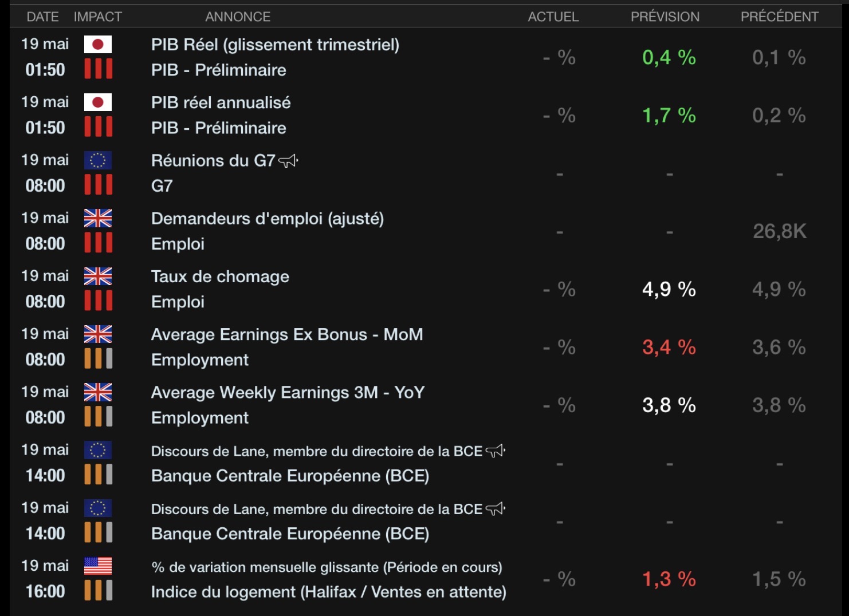Screen dimensions: 849x616
Task: Click the EU flag for Réunions du G7
Action: tap(98, 160)
